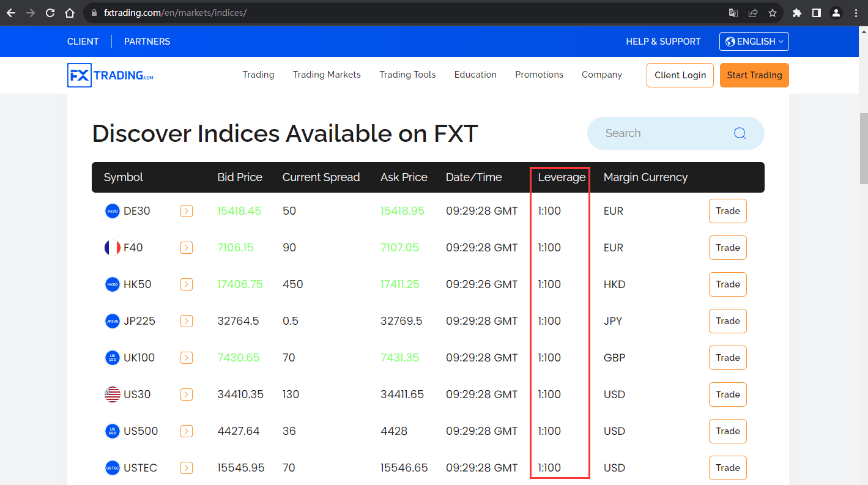868x485 pixels.
Task: Open HELP & SUPPORT link
Action: pos(663,42)
